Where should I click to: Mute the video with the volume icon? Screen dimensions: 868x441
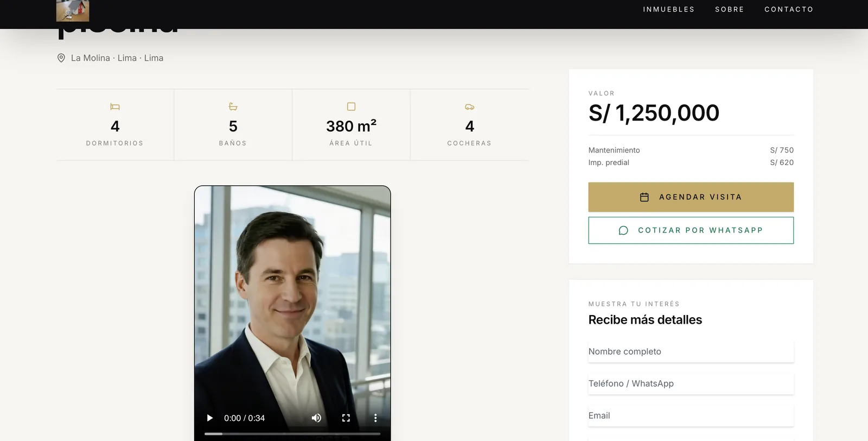(x=316, y=418)
